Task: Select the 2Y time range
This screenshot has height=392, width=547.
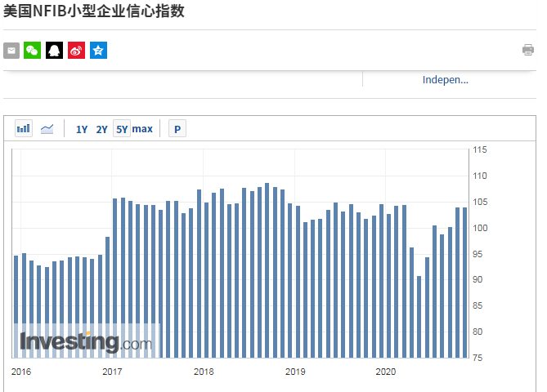Action: pyautogui.click(x=101, y=129)
